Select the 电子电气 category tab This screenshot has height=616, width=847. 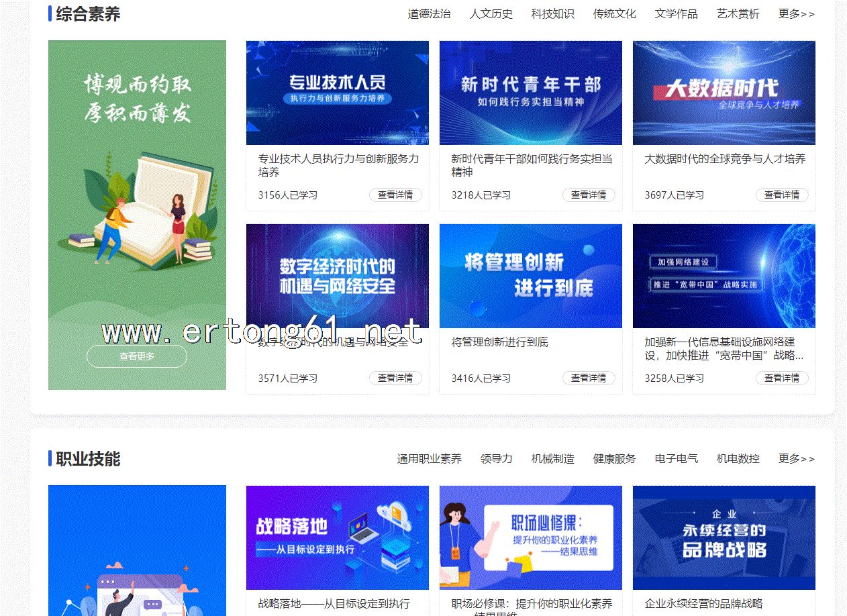676,459
